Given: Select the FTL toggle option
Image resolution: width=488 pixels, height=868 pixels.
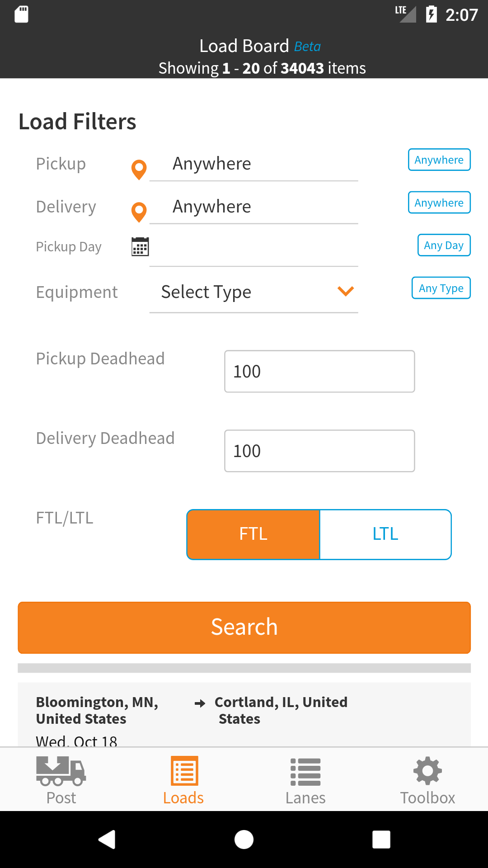Looking at the screenshot, I should [x=253, y=534].
